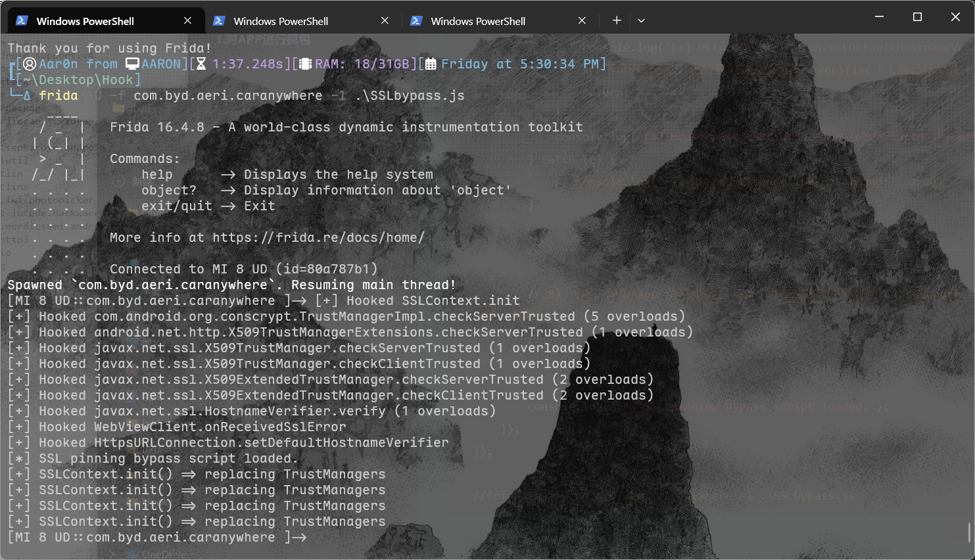
Task: Click 'Frida 16.4.8' version text
Action: (x=157, y=127)
